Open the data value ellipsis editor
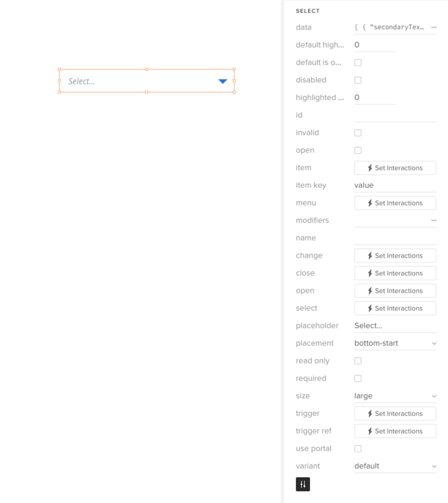 434,27
